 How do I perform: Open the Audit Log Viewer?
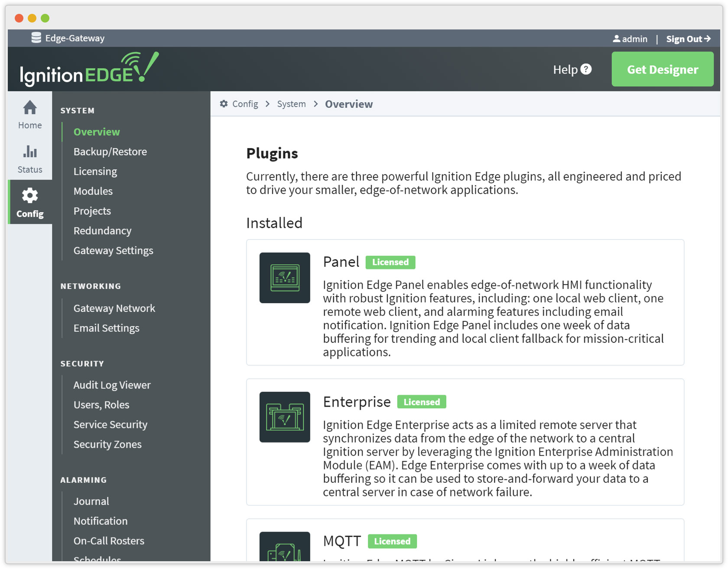coord(112,385)
